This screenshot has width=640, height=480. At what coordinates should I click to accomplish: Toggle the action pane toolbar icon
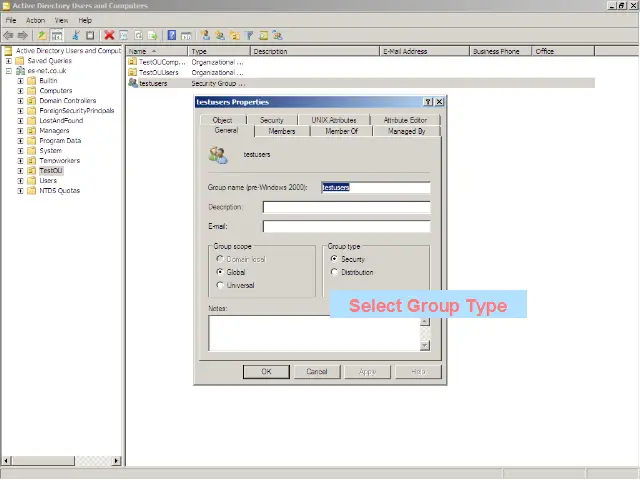[186, 36]
